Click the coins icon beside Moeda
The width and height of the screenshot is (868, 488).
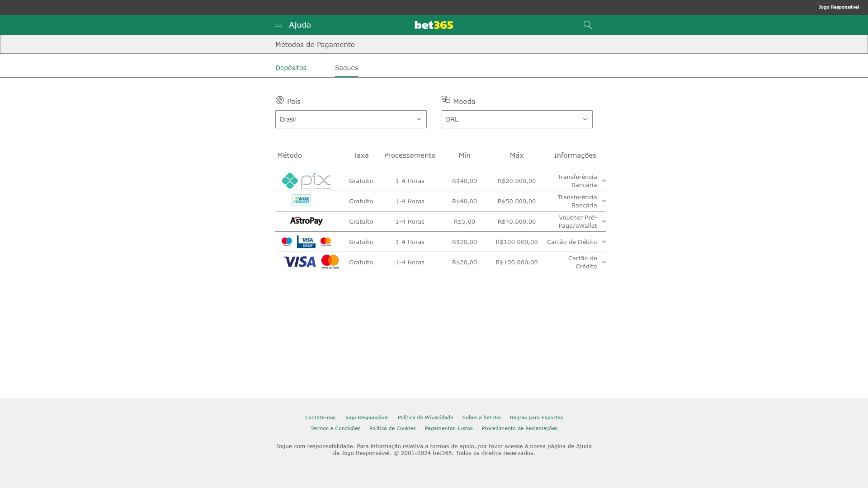tap(446, 99)
